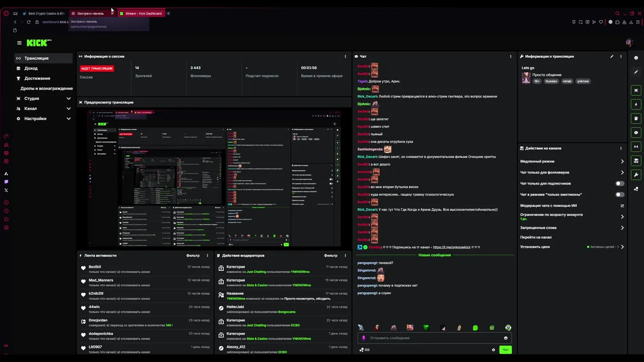Screen dimensions: 644x362
Task: Toggle Чат только для подписчиков switch
Action: (x=620, y=184)
